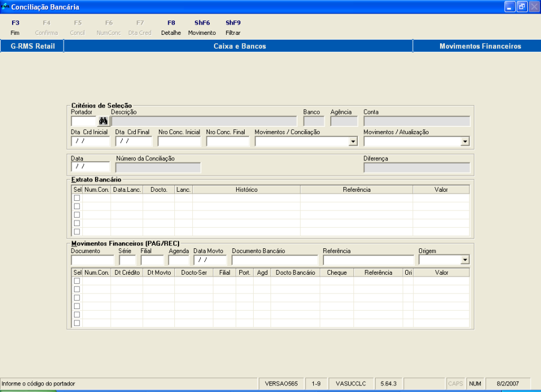541x392 pixels.
Task: Activate the ShF9 Filtrar toolbar option
Action: click(x=233, y=26)
